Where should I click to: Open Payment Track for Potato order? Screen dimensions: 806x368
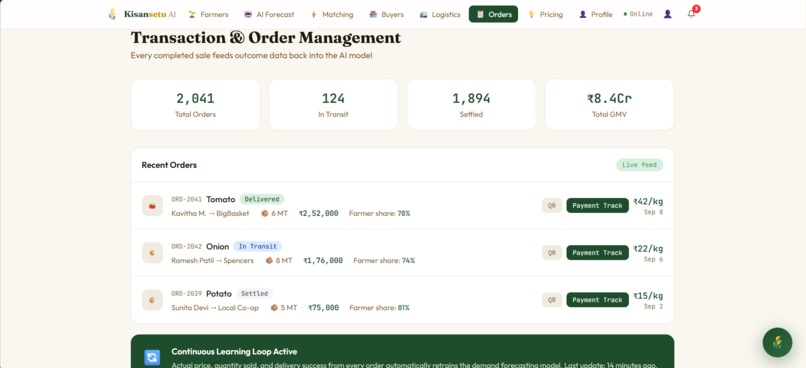[x=597, y=300]
